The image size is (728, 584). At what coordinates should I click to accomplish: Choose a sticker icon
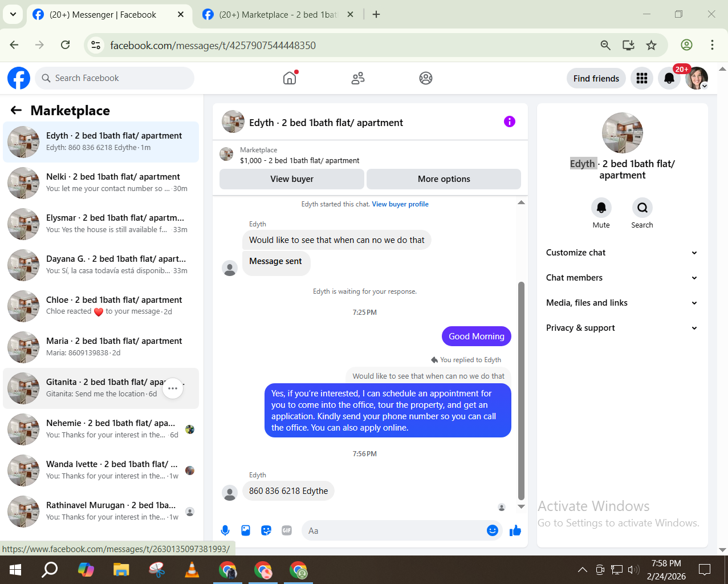pos(266,530)
